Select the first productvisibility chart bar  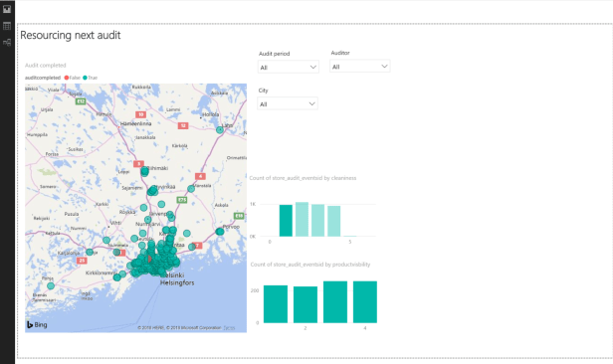[276, 304]
